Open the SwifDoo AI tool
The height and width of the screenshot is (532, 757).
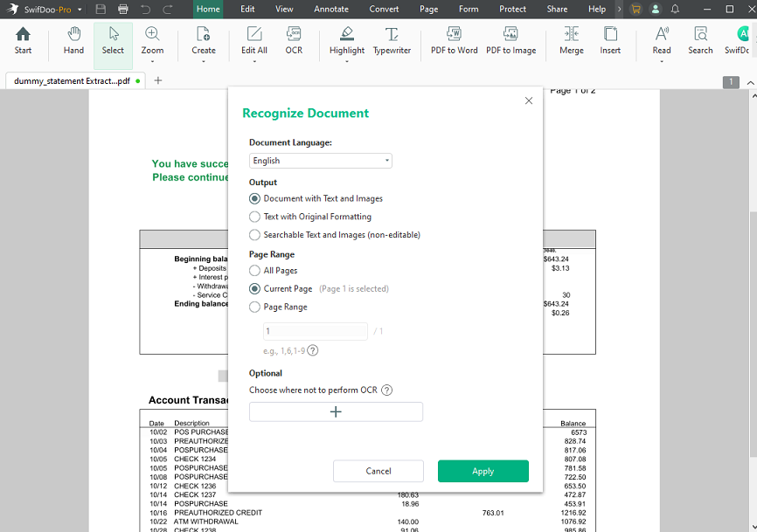(739, 41)
